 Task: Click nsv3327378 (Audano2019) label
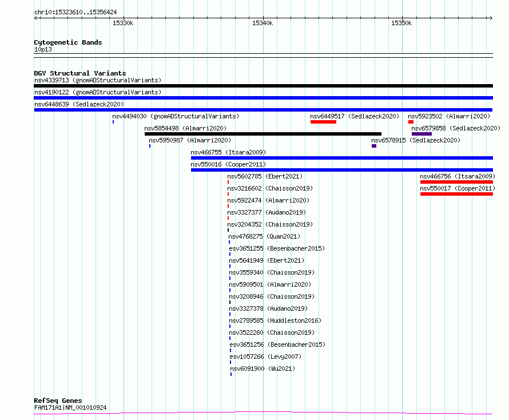pos(268,308)
